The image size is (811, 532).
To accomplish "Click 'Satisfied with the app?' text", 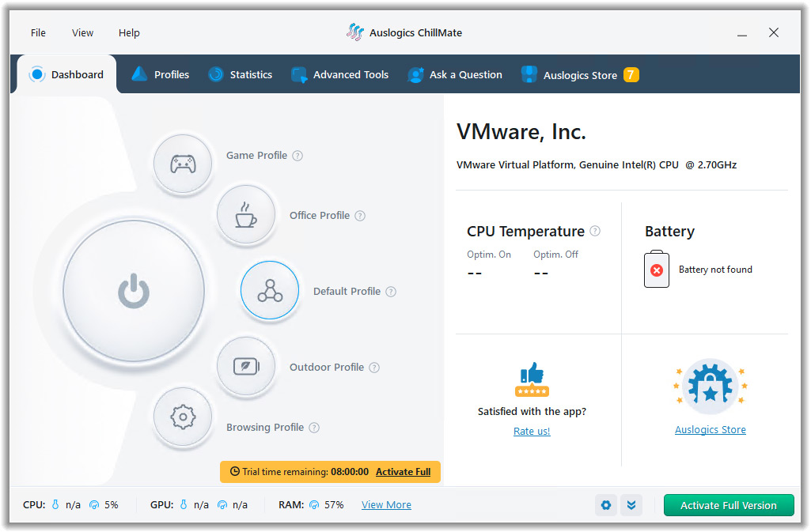I will tap(532, 411).
